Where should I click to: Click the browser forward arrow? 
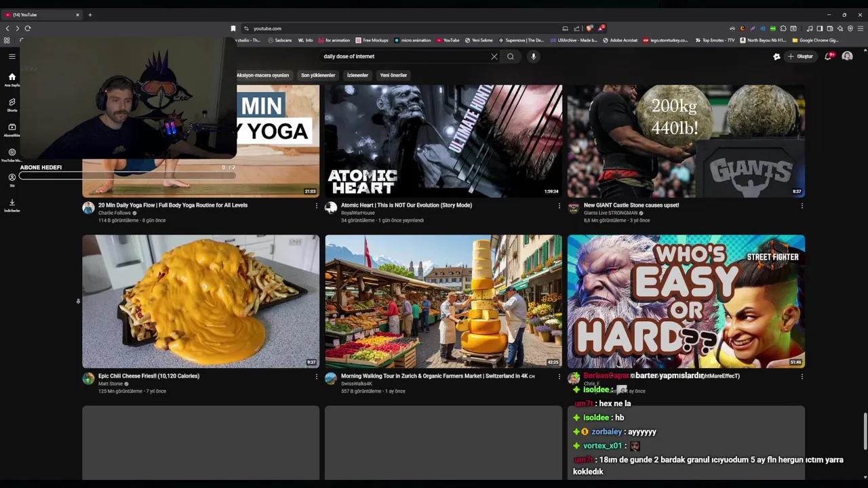pyautogui.click(x=17, y=28)
